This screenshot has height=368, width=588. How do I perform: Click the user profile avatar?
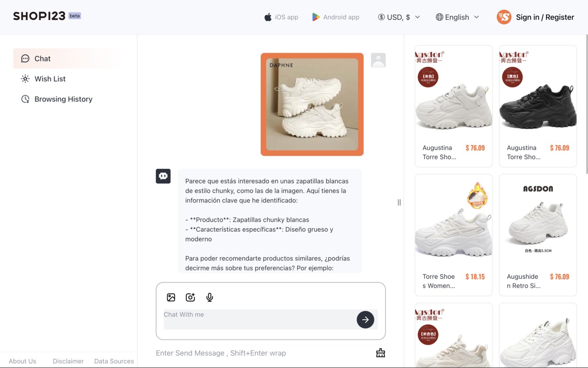point(378,60)
